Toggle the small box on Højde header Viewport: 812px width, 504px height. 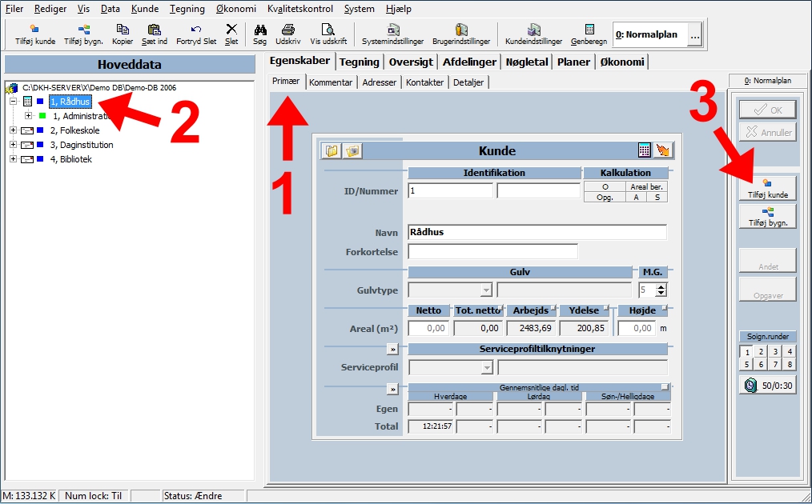[665, 307]
